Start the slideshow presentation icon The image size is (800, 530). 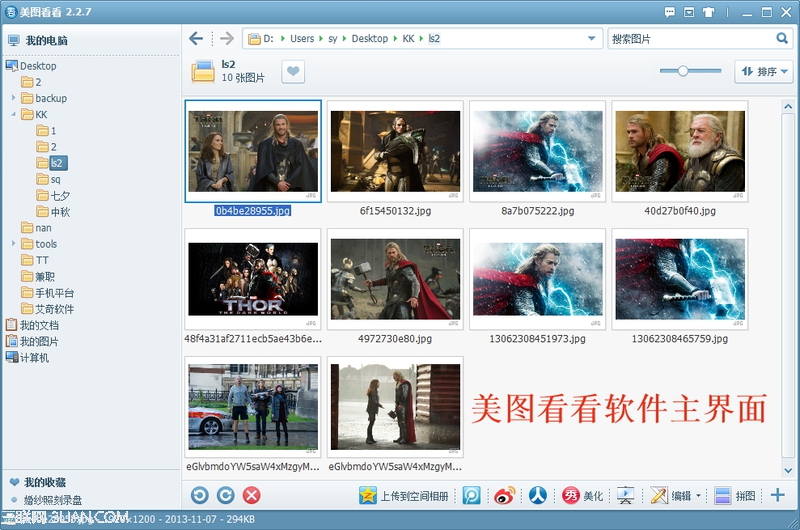(626, 495)
